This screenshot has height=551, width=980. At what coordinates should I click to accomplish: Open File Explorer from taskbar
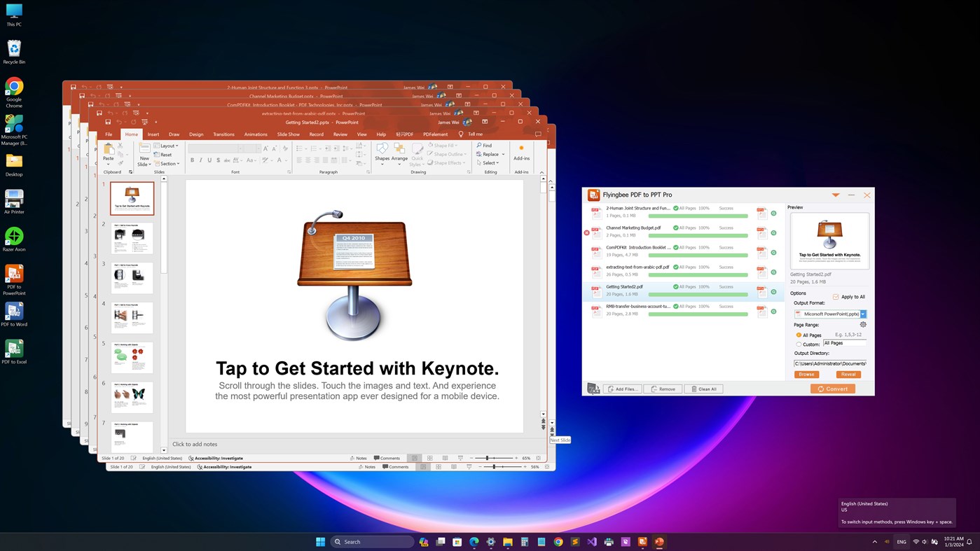tap(508, 542)
